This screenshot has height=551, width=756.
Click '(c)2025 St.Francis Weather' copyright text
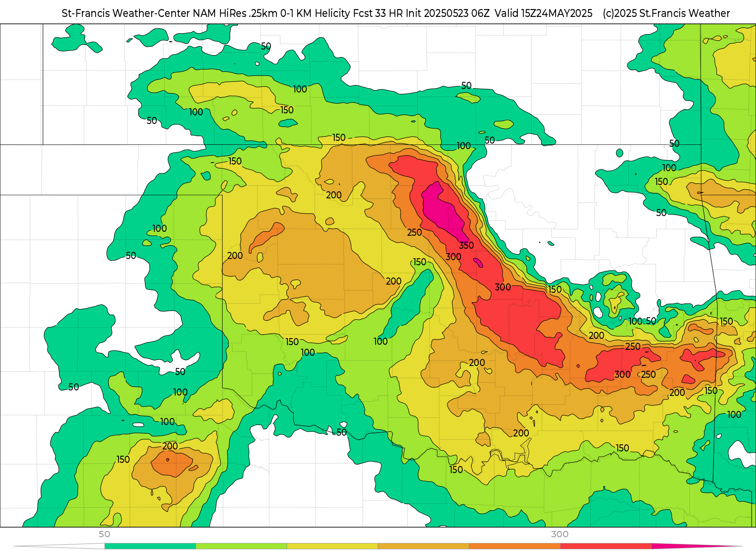click(666, 13)
